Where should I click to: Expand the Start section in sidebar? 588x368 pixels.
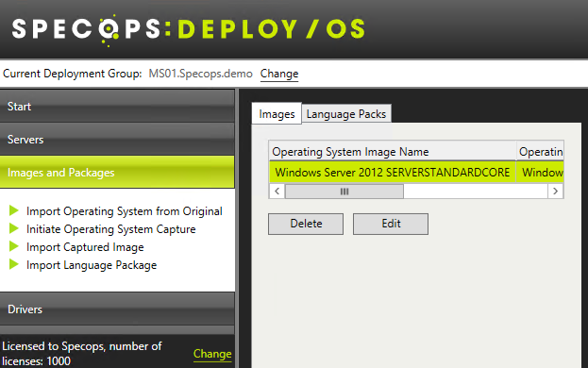click(x=117, y=106)
